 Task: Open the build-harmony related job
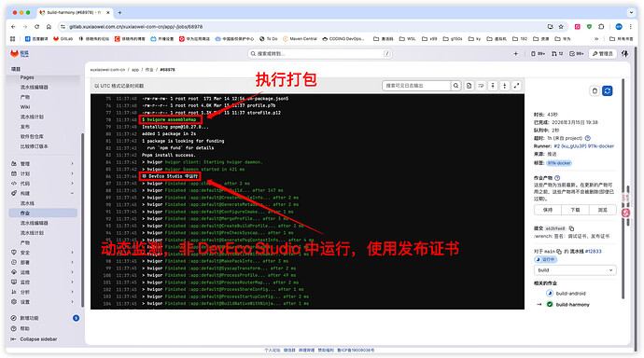[x=572, y=305]
